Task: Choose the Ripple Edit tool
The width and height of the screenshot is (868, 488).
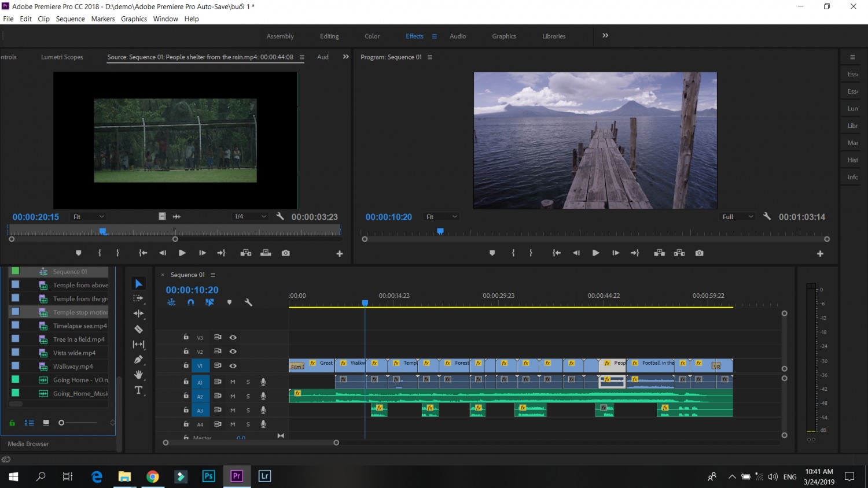Action: tap(138, 313)
